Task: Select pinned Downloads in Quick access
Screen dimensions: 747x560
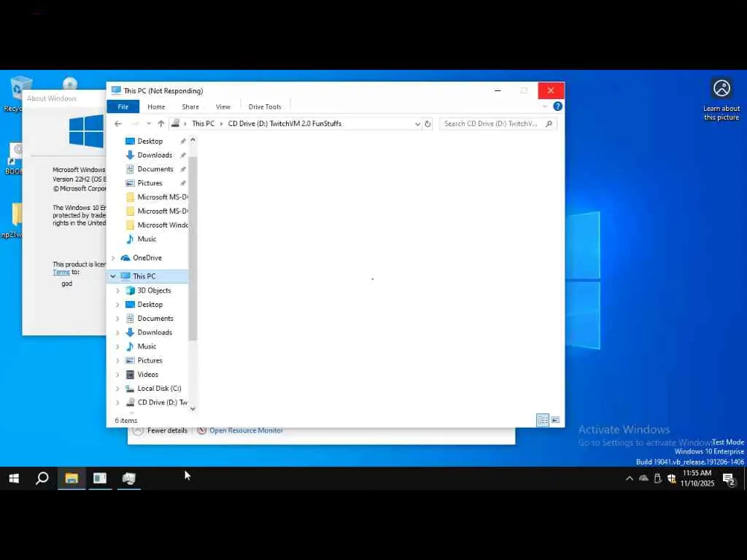Action: coord(155,155)
